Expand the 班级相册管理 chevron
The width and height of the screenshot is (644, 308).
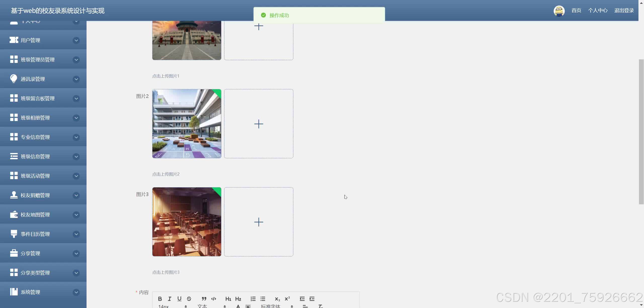pos(76,118)
